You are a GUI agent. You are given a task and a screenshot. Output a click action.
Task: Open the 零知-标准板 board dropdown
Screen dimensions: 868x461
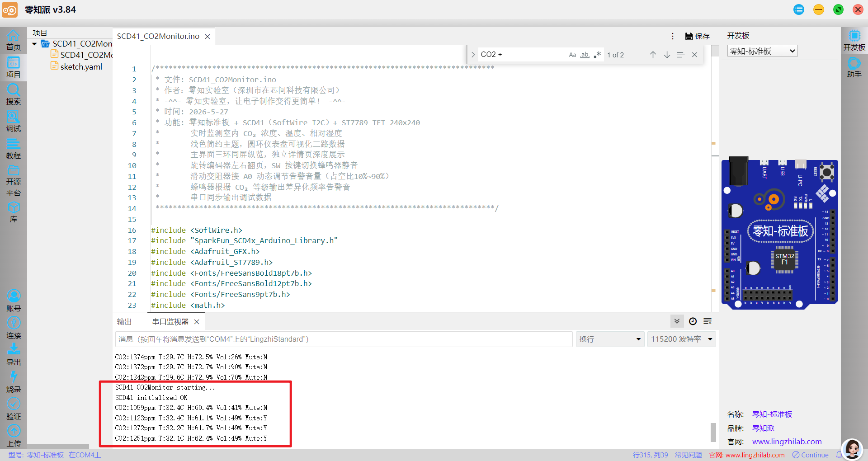(762, 51)
